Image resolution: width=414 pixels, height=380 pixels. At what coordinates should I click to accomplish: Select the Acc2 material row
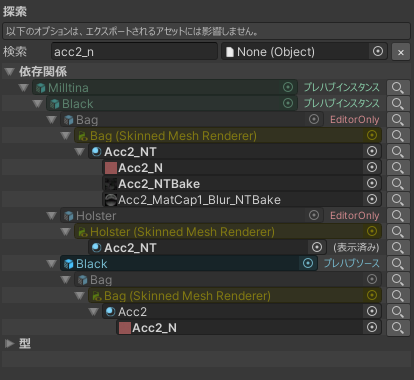coord(242,312)
